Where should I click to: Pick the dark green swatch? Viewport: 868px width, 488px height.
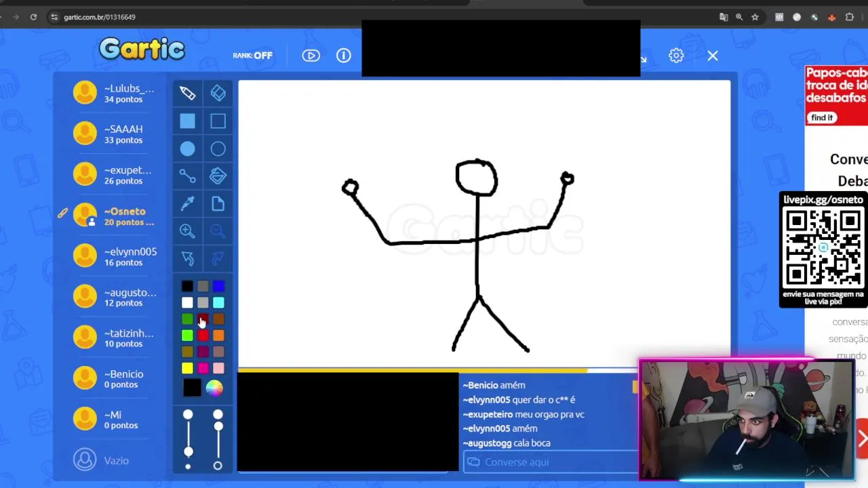(187, 319)
